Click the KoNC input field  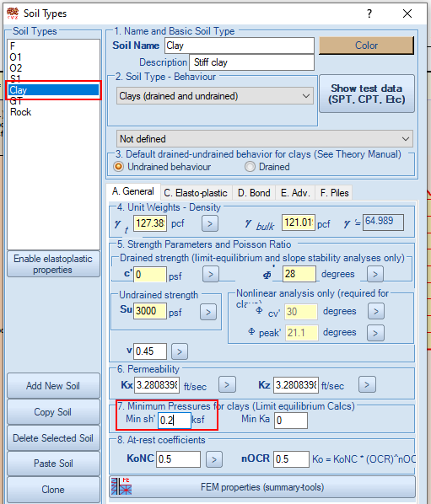point(179,459)
